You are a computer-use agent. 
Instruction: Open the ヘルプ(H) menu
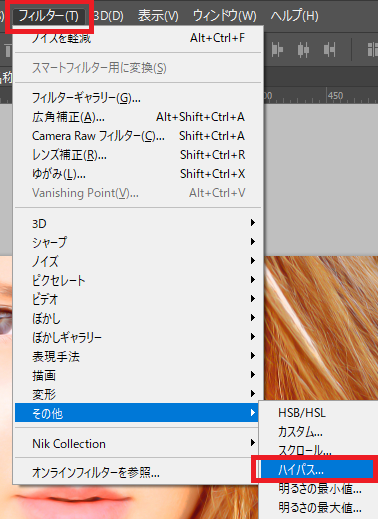click(x=294, y=16)
